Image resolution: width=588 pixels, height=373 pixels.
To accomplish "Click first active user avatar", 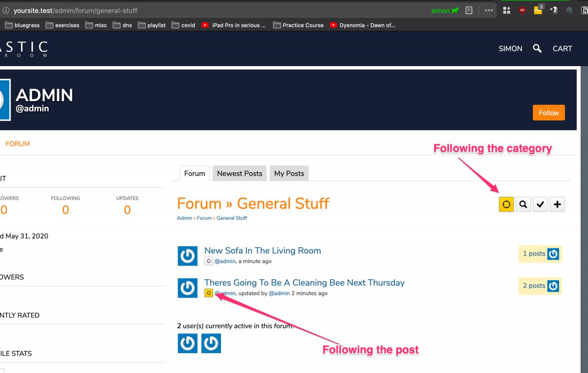I will click(187, 343).
